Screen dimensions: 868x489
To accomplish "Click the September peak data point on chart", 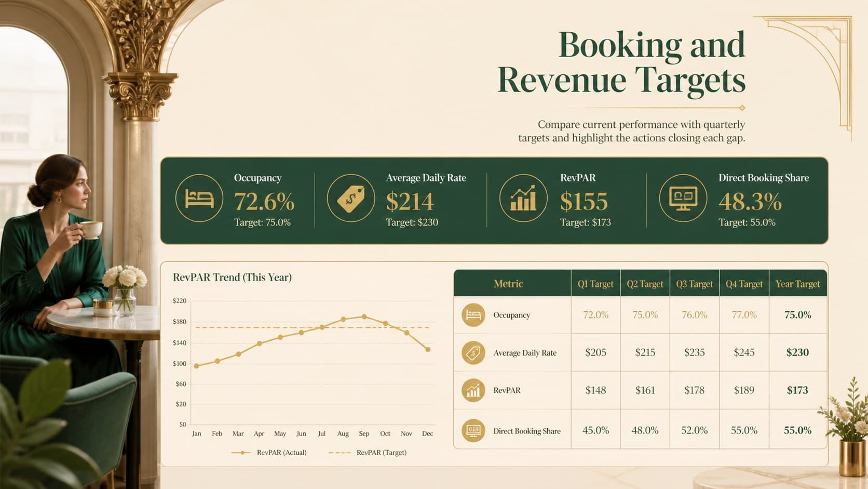I will pyautogui.click(x=364, y=316).
